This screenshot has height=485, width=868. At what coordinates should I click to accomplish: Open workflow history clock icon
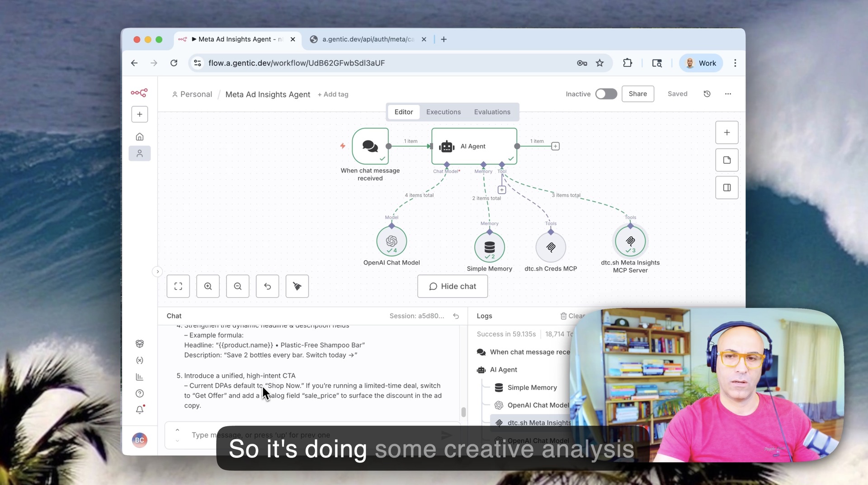click(707, 94)
